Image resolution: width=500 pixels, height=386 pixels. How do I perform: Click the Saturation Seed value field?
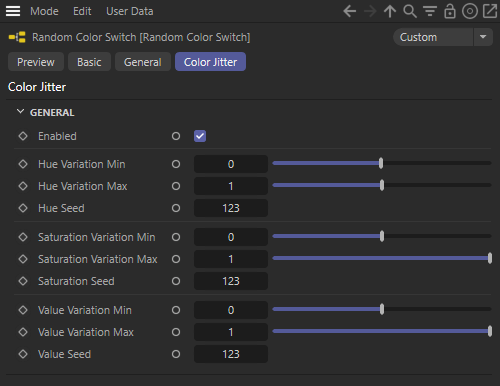point(231,281)
